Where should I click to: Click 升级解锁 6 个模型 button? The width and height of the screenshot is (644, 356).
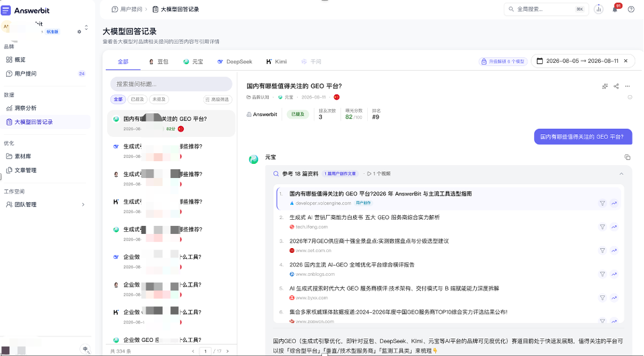point(503,61)
